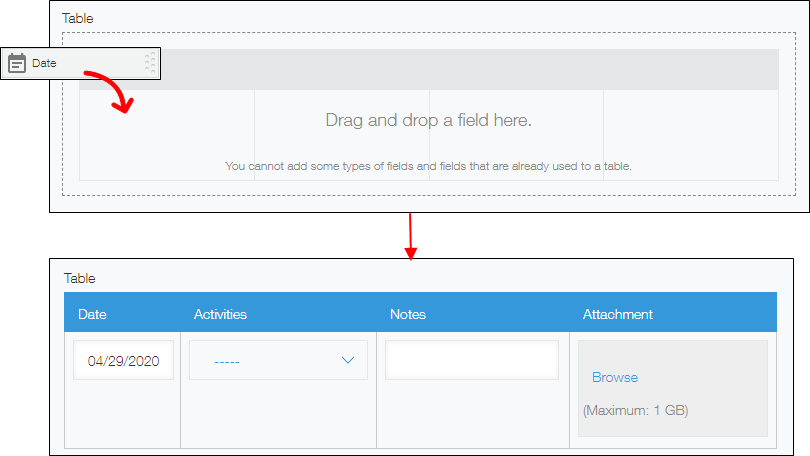Image resolution: width=810 pixels, height=456 pixels.
Task: Open the Activities dropdown chevron
Action: click(348, 360)
